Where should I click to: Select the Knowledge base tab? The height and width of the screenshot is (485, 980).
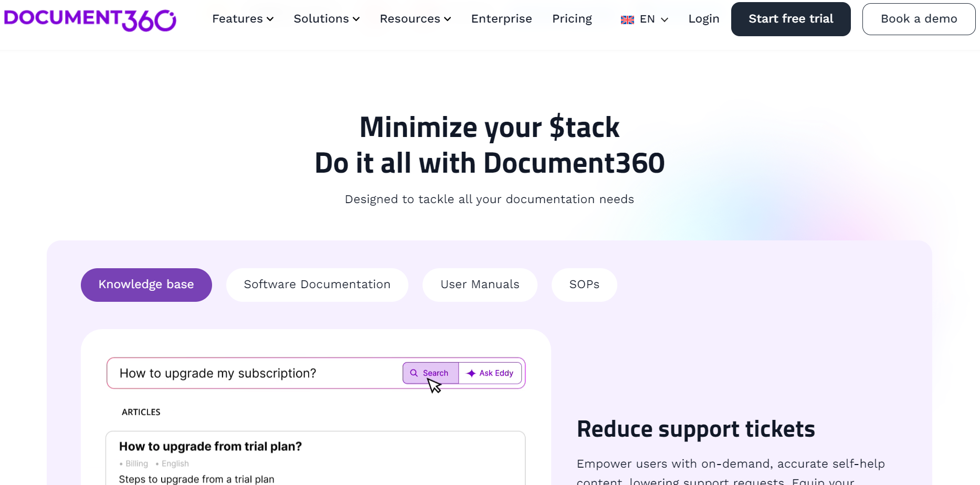[x=146, y=284]
